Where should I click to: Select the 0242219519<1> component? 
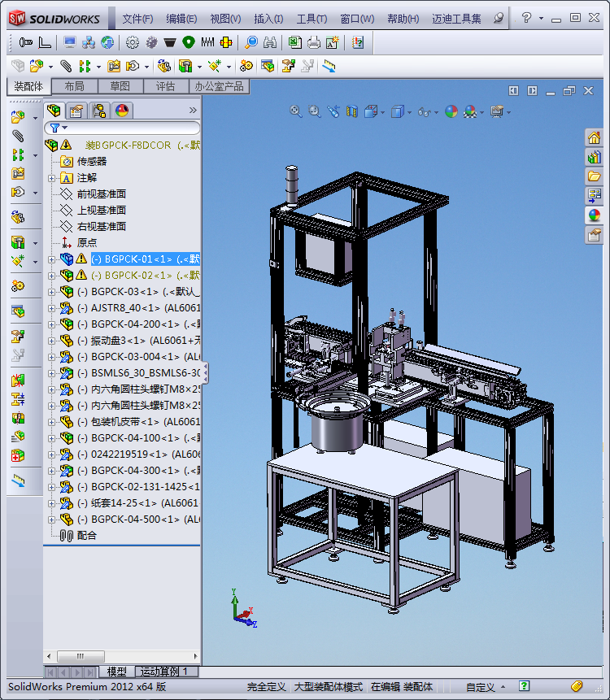pyautogui.click(x=138, y=454)
